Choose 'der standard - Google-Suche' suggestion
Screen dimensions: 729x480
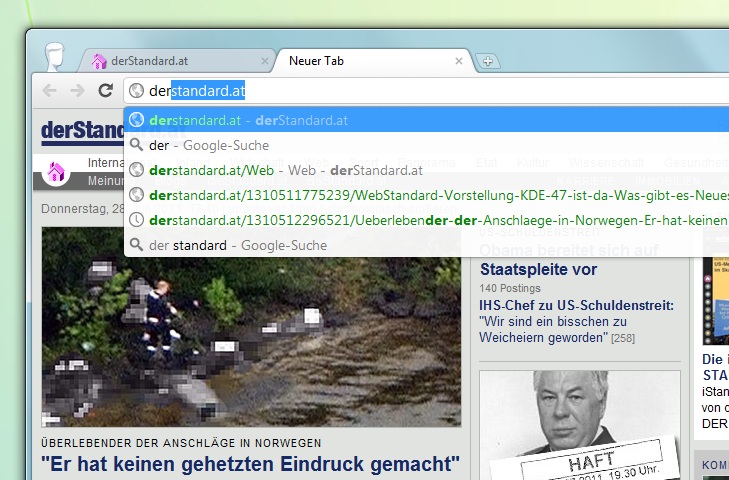[426, 245]
